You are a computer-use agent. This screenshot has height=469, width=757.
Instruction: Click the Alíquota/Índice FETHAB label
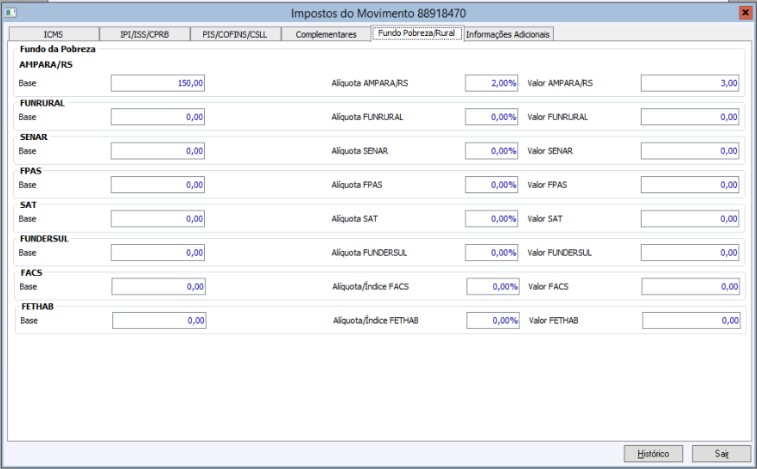(x=376, y=320)
